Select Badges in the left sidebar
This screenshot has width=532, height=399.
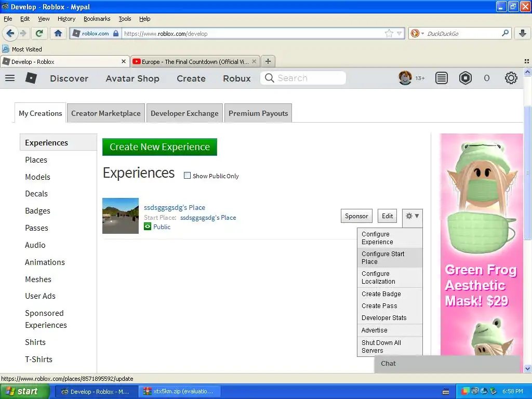37,211
